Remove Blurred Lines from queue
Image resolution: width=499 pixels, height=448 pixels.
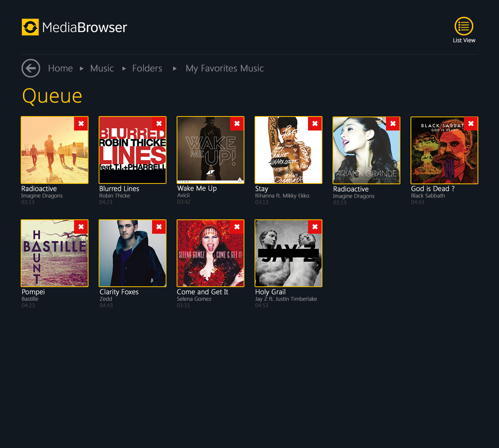159,123
